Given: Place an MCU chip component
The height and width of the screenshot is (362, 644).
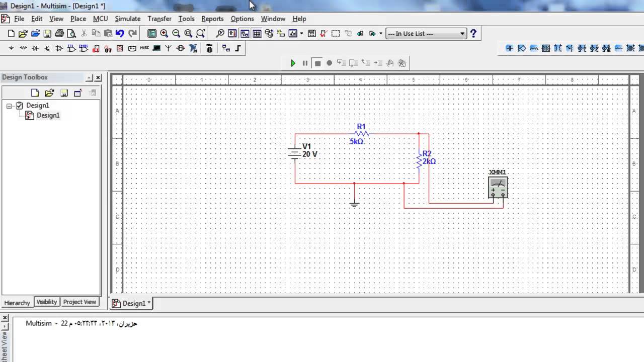Looking at the screenshot, I should [x=209, y=48].
